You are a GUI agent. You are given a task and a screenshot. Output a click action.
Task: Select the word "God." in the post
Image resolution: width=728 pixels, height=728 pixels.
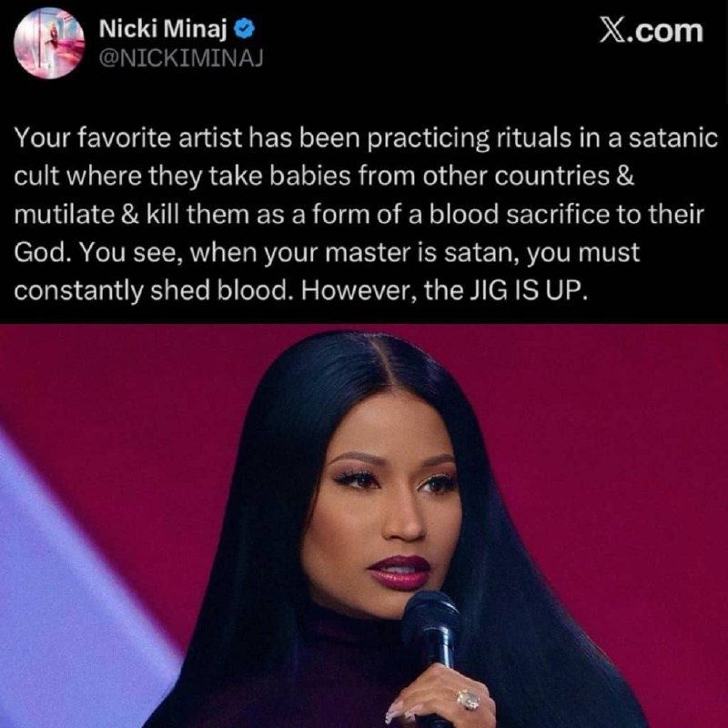(43, 253)
